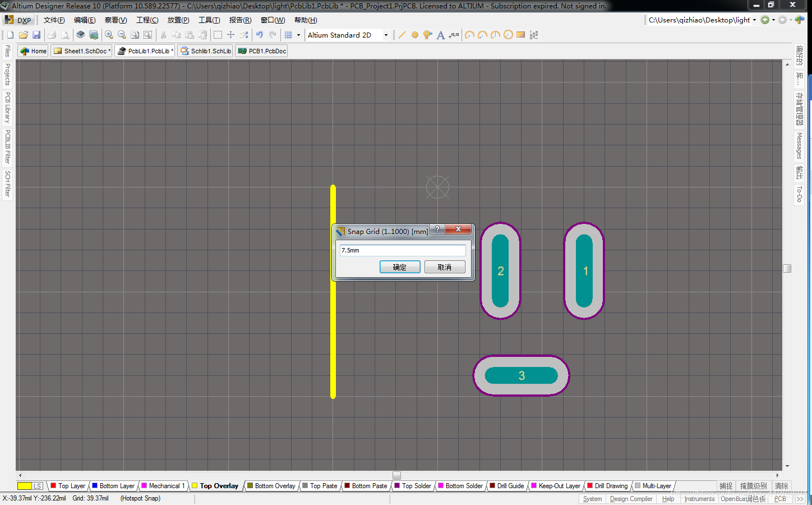Click the grid settings icon
Screen dimensions: 812x505
(x=288, y=35)
